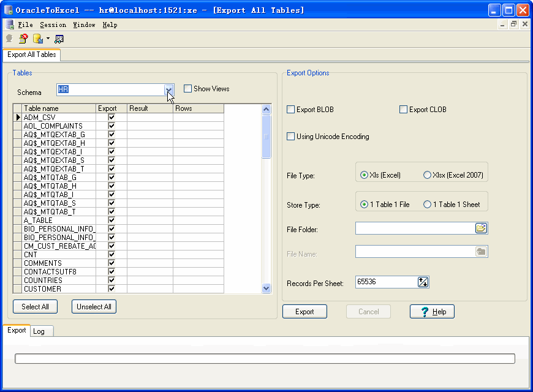Click the task scheduler toolbar icon
The image size is (533, 392).
[x=59, y=39]
